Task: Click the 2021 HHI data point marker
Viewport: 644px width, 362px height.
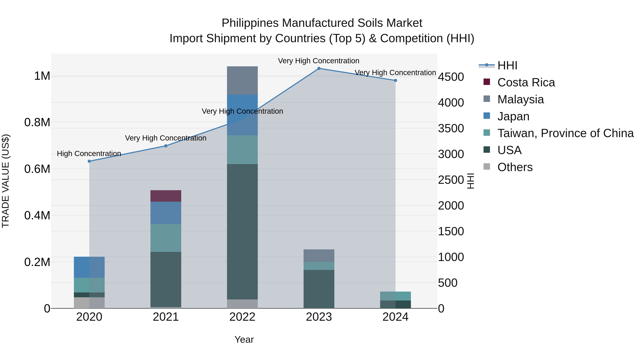Action: pos(166,146)
